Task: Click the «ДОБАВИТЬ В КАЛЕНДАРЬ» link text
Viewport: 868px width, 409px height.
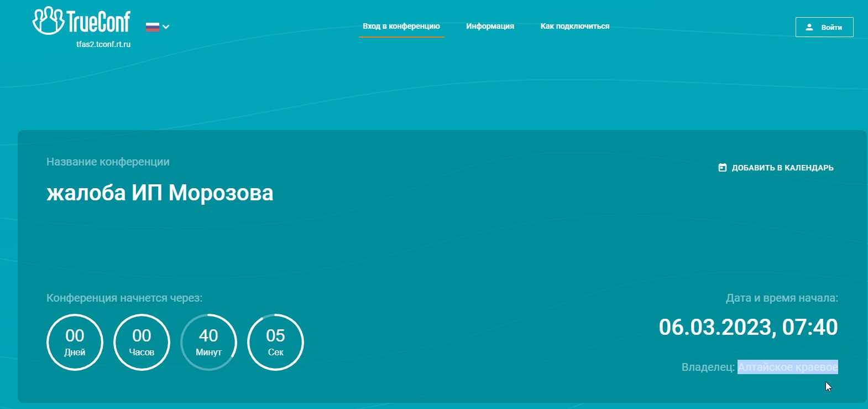Action: [782, 168]
